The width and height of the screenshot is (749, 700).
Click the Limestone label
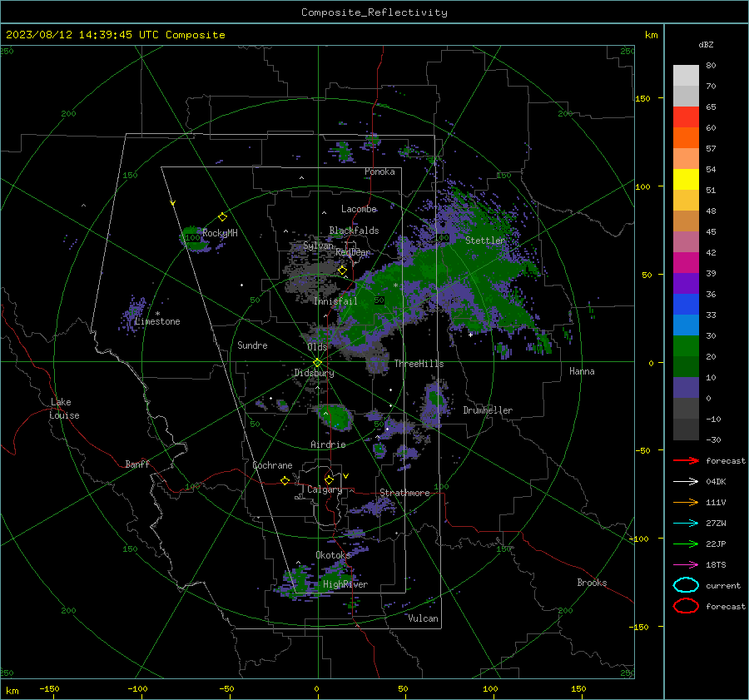pyautogui.click(x=157, y=321)
